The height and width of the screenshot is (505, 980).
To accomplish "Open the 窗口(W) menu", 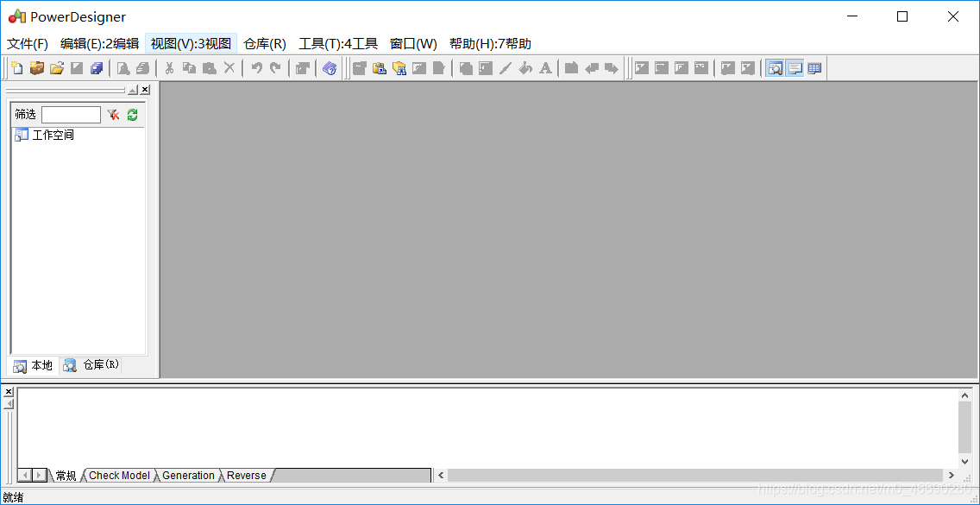I will point(414,44).
